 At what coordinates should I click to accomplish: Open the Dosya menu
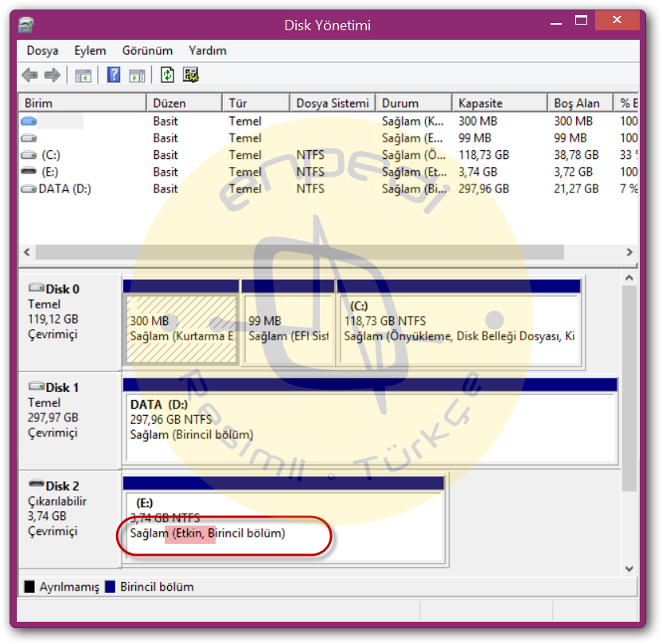coord(41,50)
